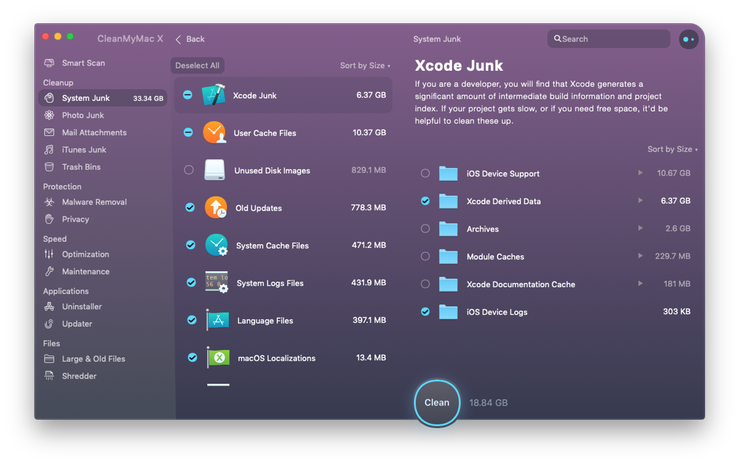Expand the Archives disclosure arrow
The height and width of the screenshot is (465, 740).
pyautogui.click(x=640, y=228)
